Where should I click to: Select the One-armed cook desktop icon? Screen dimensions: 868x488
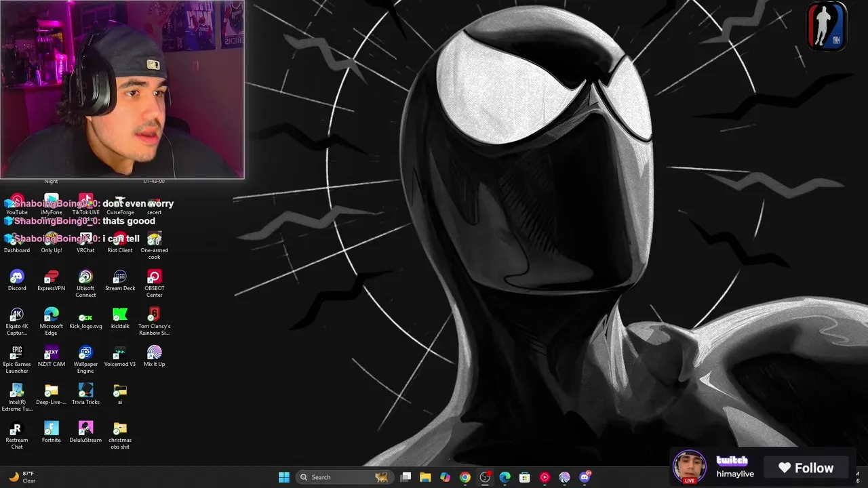(154, 246)
